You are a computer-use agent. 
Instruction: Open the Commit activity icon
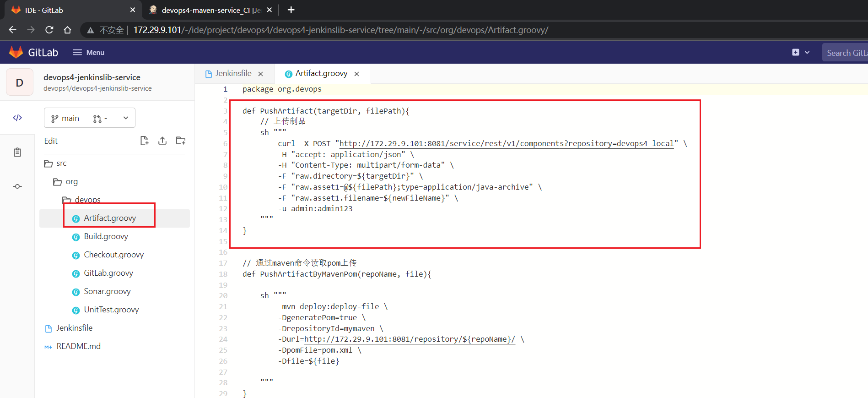17,186
